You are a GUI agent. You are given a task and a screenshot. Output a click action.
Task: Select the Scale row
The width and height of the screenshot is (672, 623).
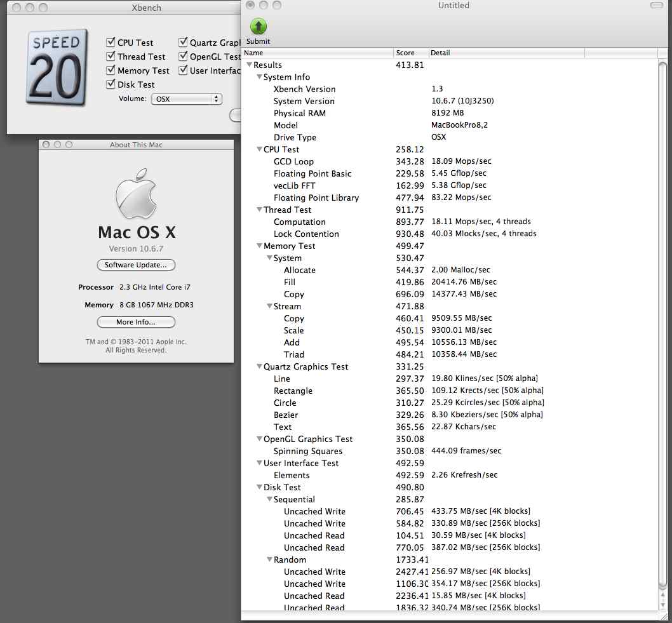[449, 330]
